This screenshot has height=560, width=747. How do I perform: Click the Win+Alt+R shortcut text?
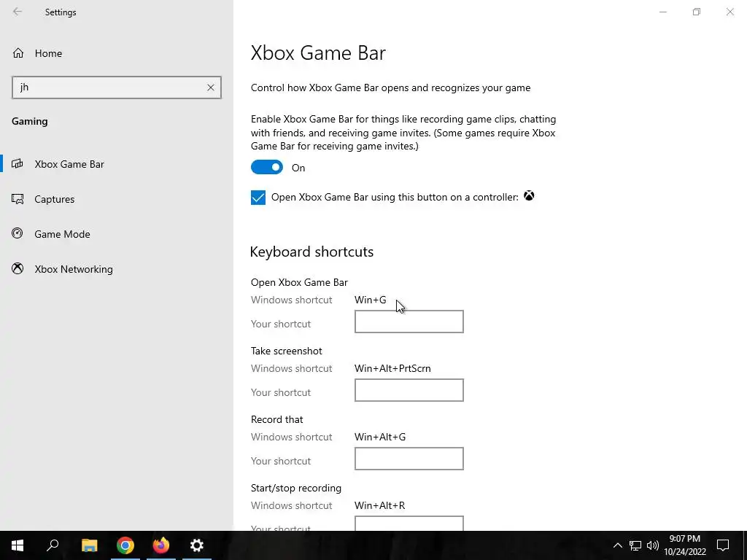pos(379,506)
